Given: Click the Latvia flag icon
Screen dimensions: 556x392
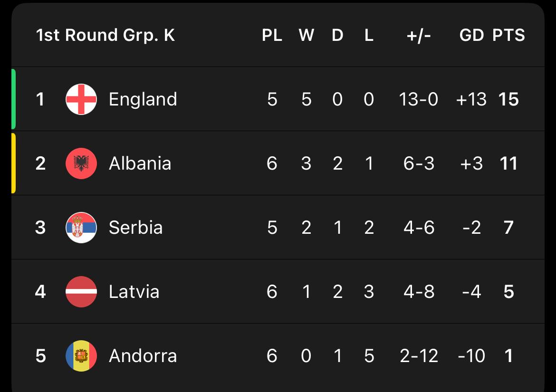Looking at the screenshot, I should (x=81, y=292).
